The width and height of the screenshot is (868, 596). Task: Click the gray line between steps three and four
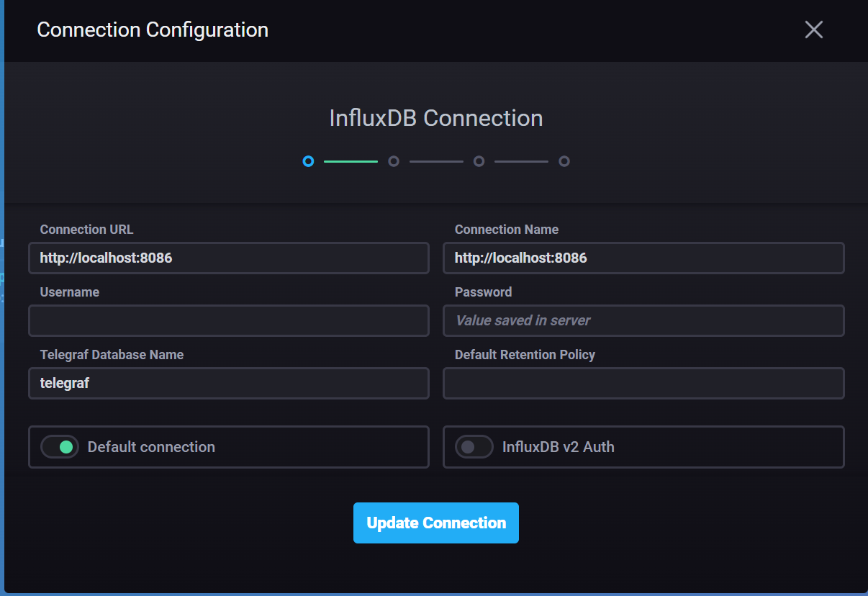(521, 161)
